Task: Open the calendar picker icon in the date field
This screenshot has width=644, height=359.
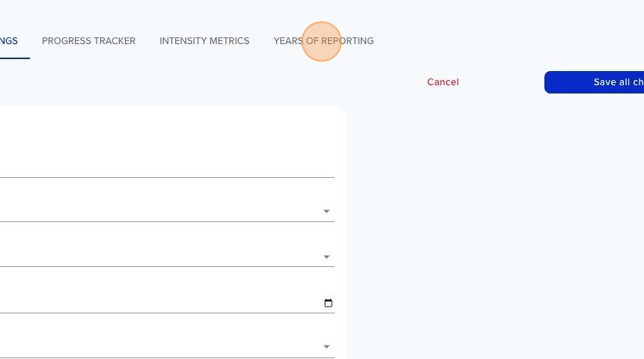Action: (328, 303)
